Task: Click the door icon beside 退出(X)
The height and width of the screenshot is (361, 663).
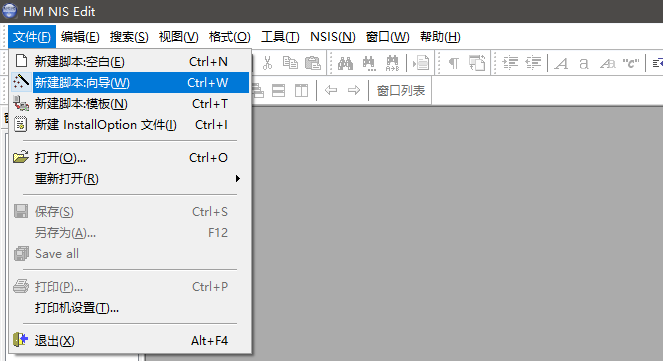Action: tap(20, 339)
